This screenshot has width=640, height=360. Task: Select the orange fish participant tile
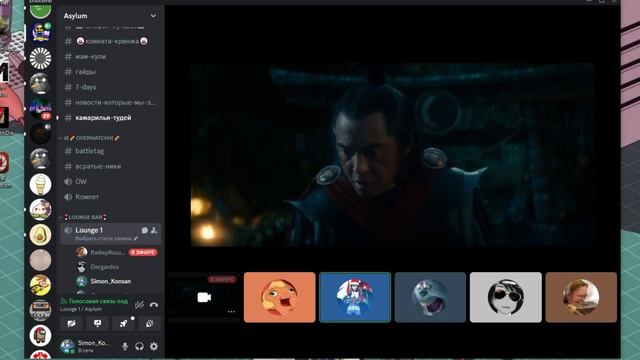pos(280,298)
